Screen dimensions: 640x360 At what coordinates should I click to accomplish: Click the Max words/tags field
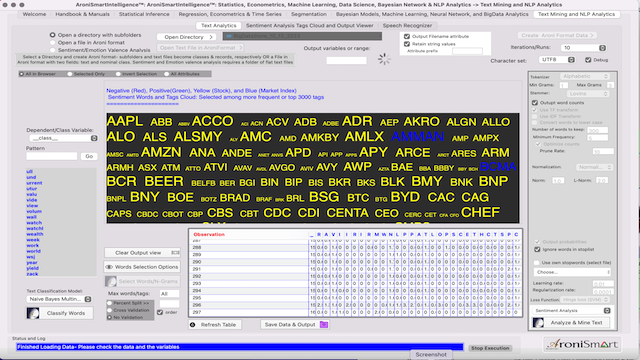tap(169, 293)
